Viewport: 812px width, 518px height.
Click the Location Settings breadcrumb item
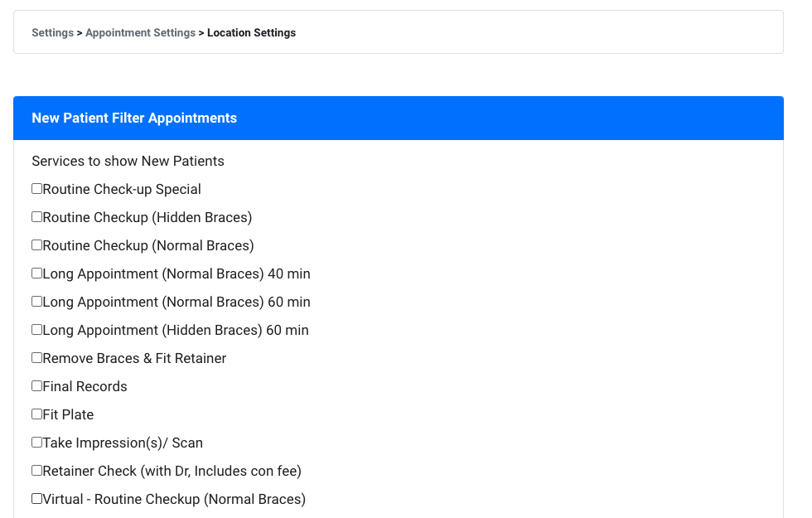[x=251, y=33]
